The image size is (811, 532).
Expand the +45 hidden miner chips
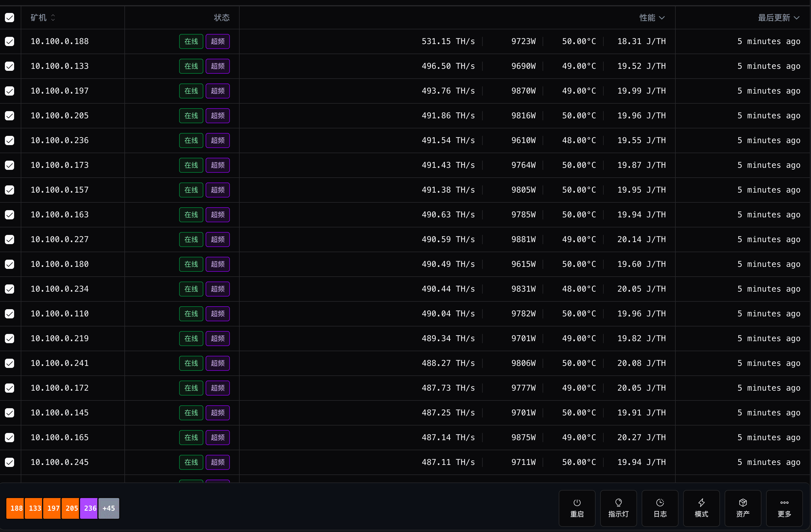point(109,508)
